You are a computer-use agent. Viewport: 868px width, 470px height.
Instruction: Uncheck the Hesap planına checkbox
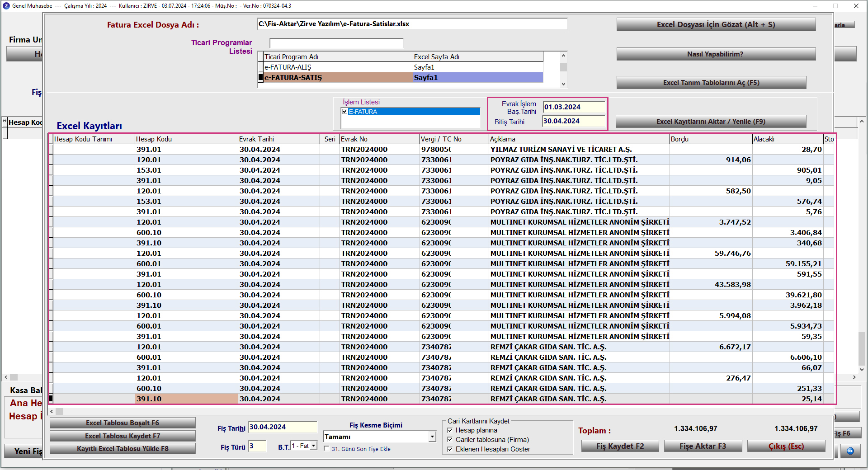point(450,430)
